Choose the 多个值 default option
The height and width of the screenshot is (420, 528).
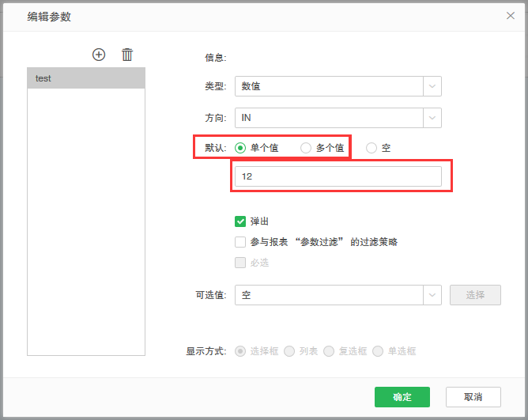[x=306, y=148]
